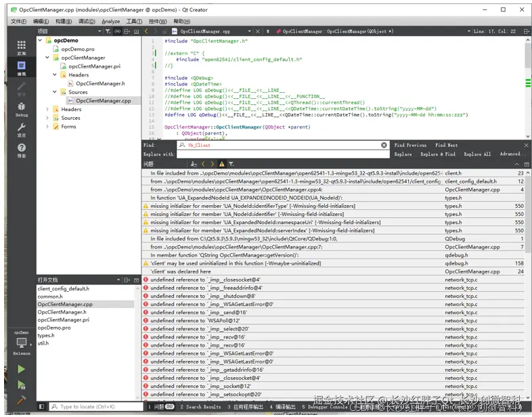
Task: Open common.h in Open Documents list
Action: coord(50,297)
